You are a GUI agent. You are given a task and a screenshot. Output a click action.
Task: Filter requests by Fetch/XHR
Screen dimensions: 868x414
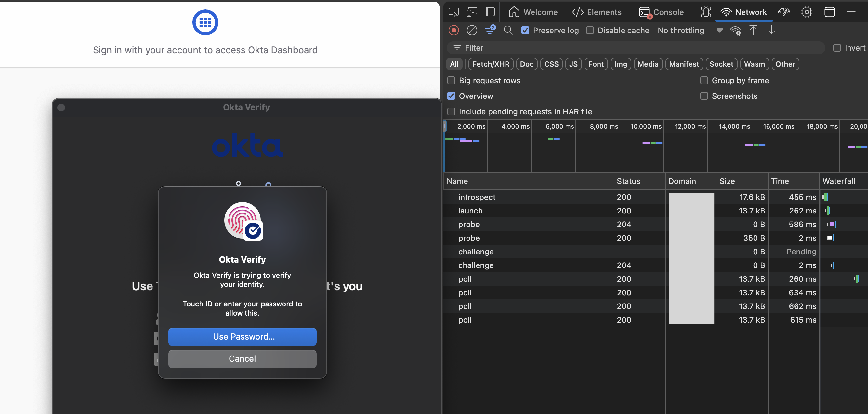(491, 64)
